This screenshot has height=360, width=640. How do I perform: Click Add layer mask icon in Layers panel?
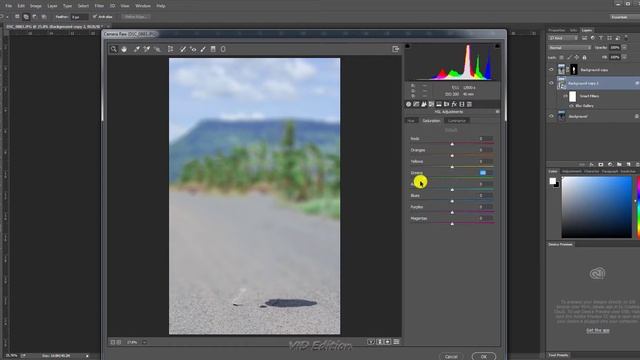pos(601,164)
